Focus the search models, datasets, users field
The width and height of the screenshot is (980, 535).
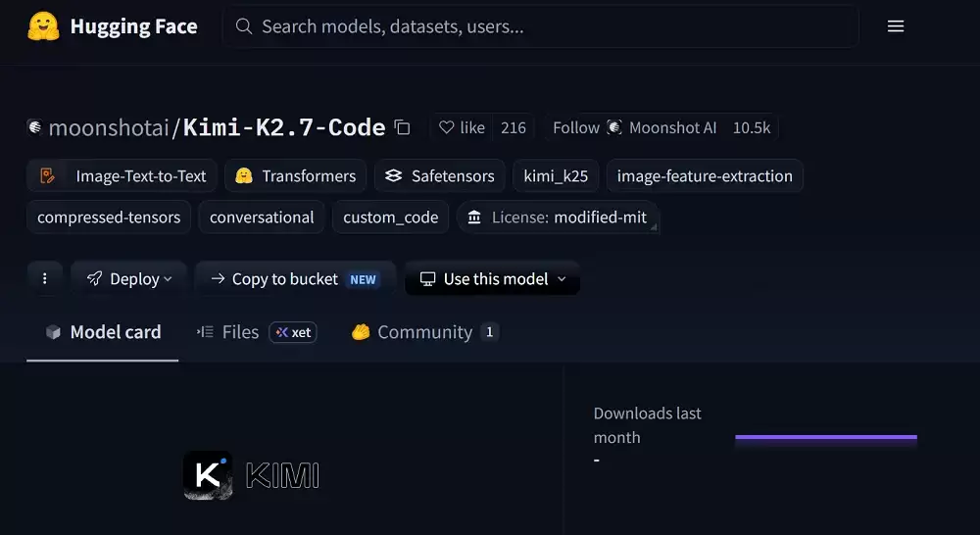[541, 26]
